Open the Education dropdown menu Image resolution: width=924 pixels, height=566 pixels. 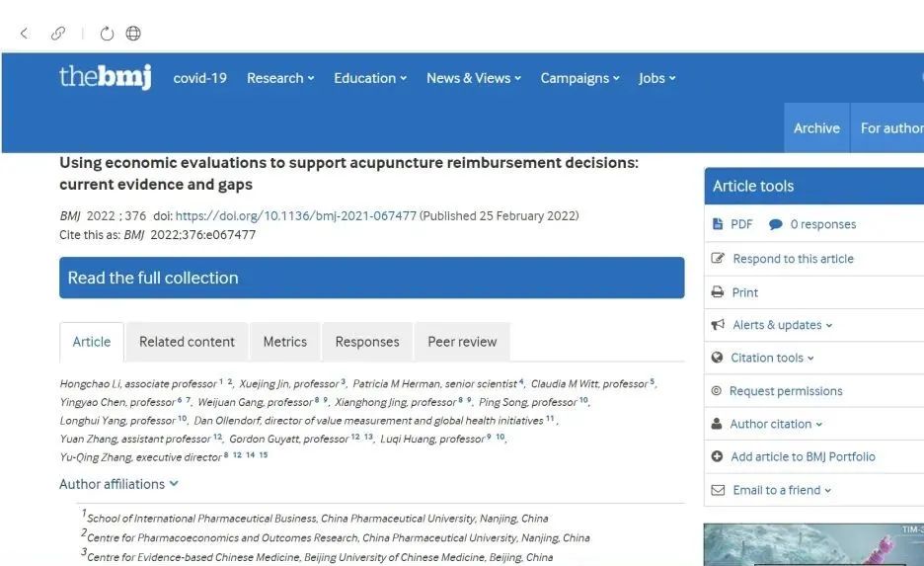[369, 78]
